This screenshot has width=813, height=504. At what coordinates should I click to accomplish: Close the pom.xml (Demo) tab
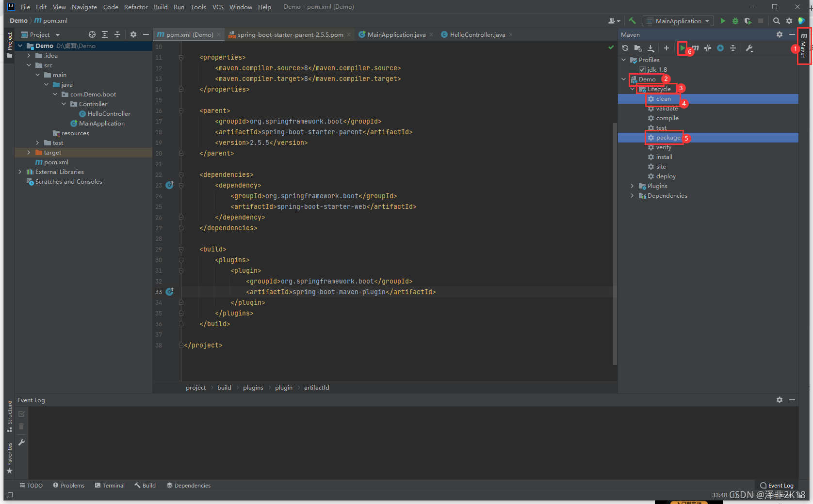pos(219,34)
